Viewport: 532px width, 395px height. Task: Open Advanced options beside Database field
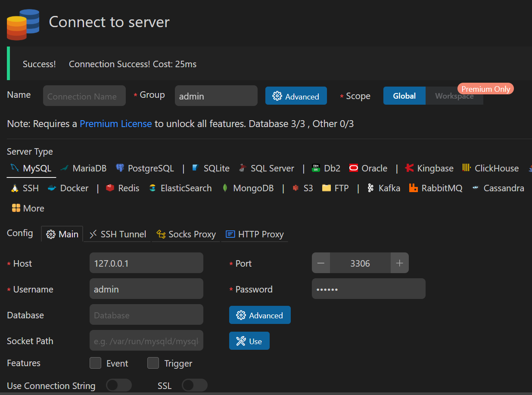pos(260,315)
